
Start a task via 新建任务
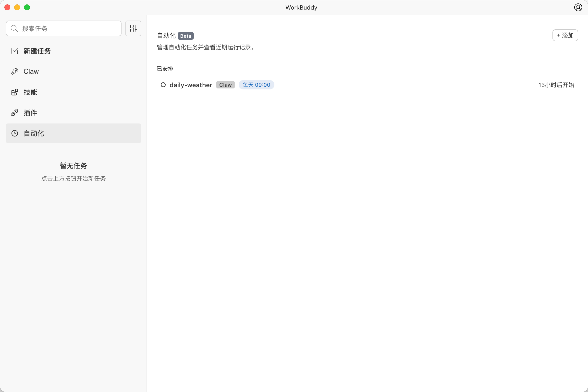[37, 51]
